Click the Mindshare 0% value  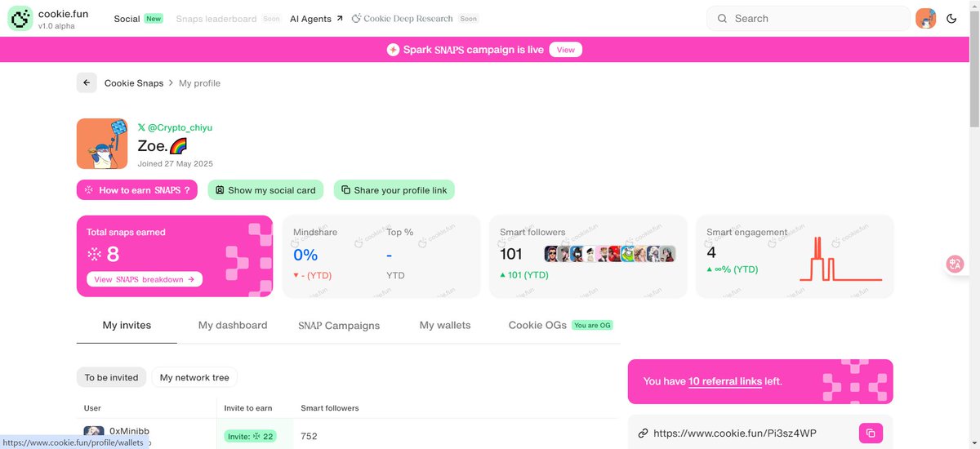(305, 255)
